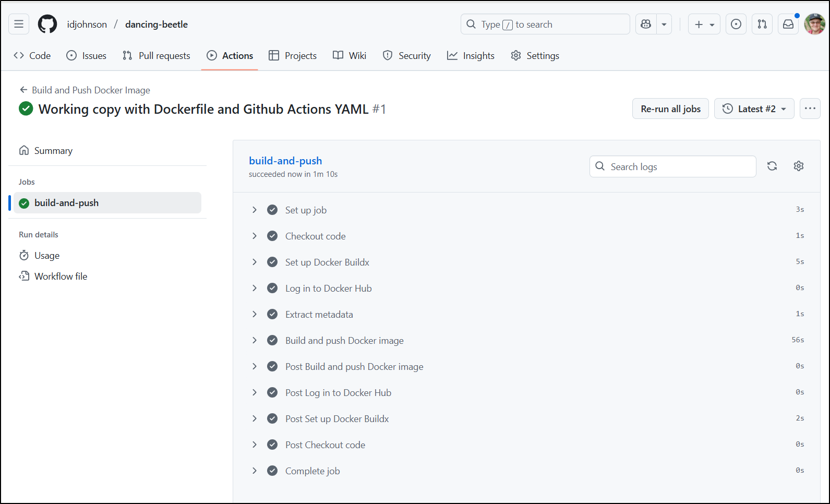
Task: Open the hamburger navigation menu
Action: click(19, 24)
